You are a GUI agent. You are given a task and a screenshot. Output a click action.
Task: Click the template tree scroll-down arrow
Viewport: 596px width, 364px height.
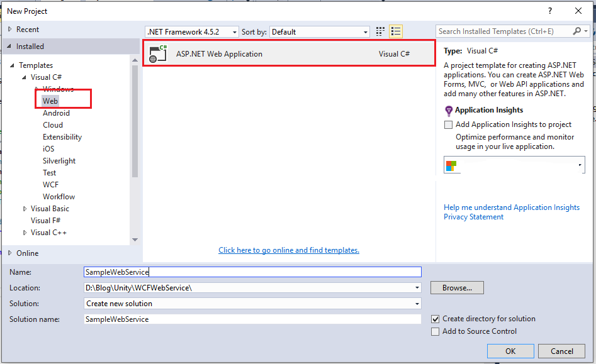pyautogui.click(x=135, y=240)
